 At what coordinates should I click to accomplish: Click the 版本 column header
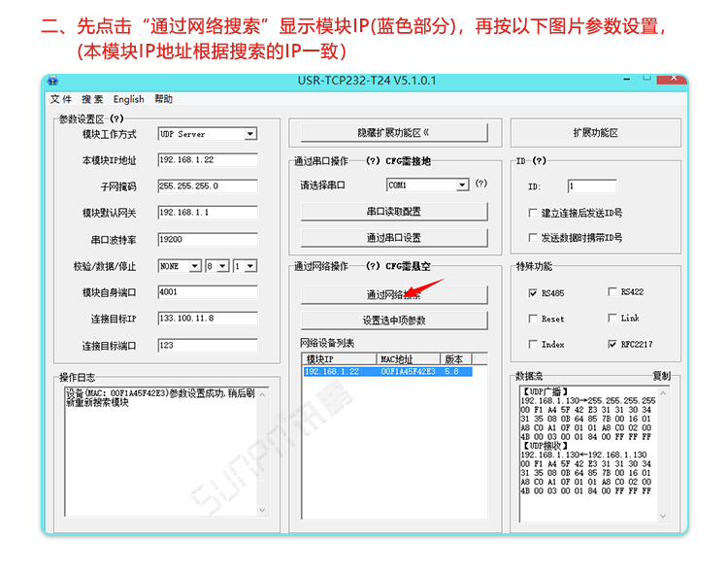click(456, 359)
